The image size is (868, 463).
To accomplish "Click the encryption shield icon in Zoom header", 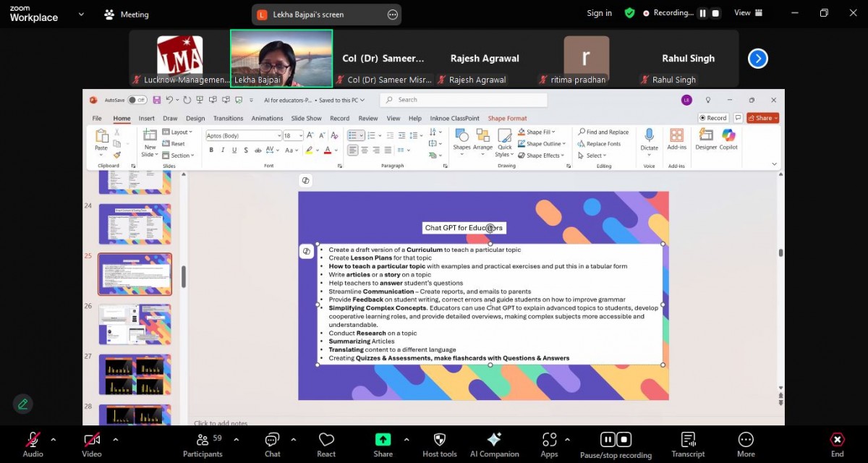I will 630,13.
